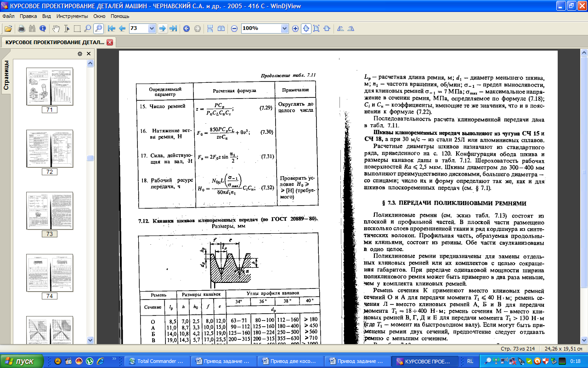This screenshot has width=588, height=368.
Task: Go to the previous page arrow
Action: pos(122,29)
